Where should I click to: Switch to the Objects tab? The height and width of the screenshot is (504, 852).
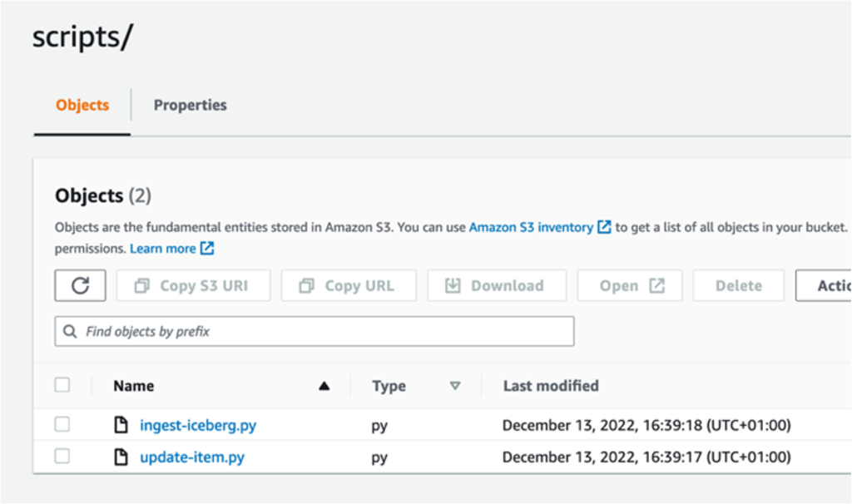click(82, 105)
